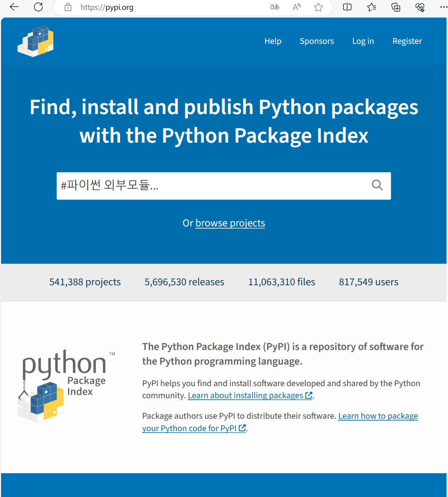Open the split screen icon

(347, 7)
